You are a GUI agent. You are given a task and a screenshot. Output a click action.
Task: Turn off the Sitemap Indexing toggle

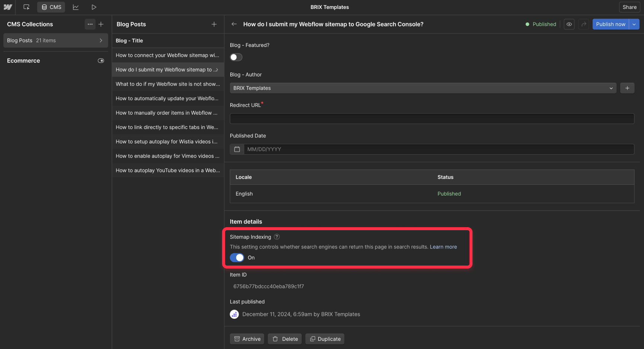pos(237,258)
